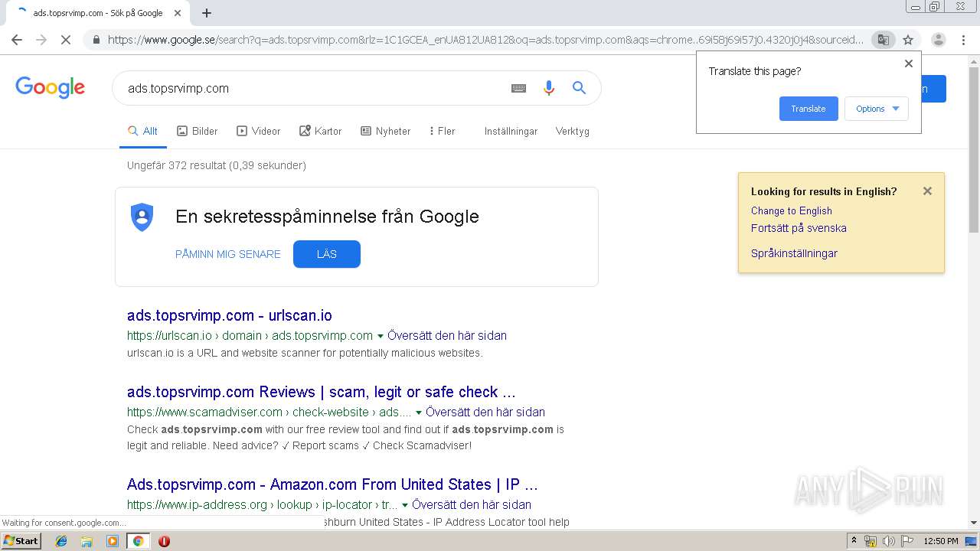Switch to Videor tab

click(x=259, y=131)
